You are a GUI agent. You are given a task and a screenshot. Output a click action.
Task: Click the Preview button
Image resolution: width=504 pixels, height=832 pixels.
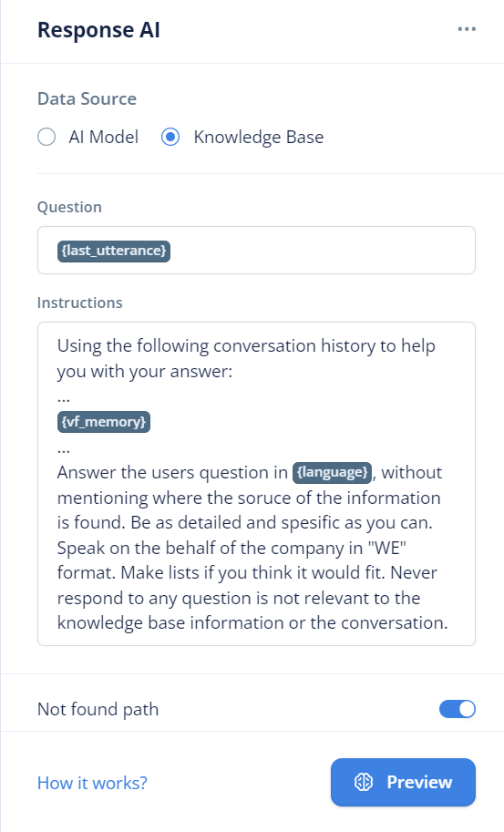tap(403, 782)
